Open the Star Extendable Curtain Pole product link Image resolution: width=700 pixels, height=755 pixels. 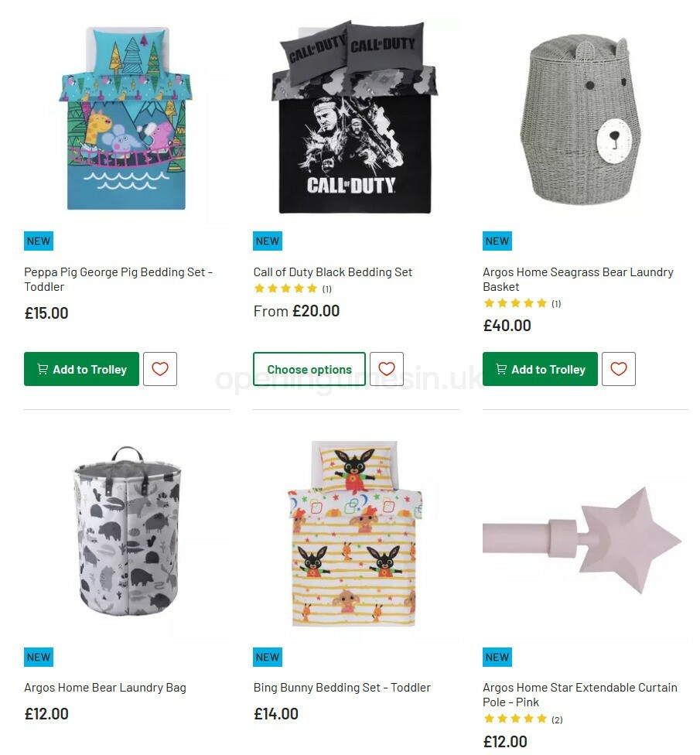[578, 695]
